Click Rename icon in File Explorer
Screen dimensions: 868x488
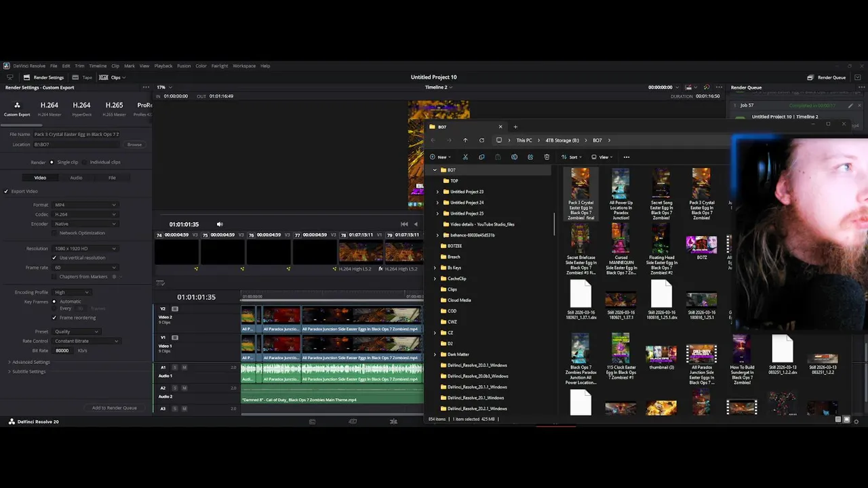pyautogui.click(x=514, y=157)
